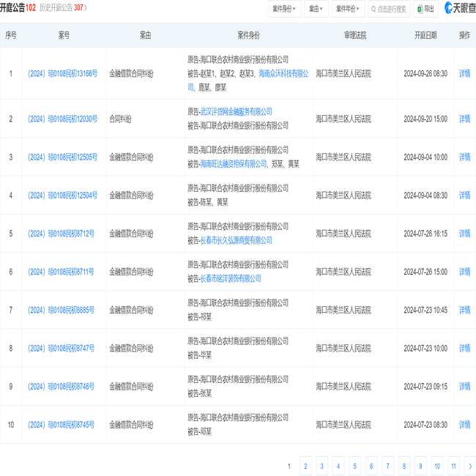
Task: Click 海口市美兰区人民法院 in row 10
Action: (343, 425)
